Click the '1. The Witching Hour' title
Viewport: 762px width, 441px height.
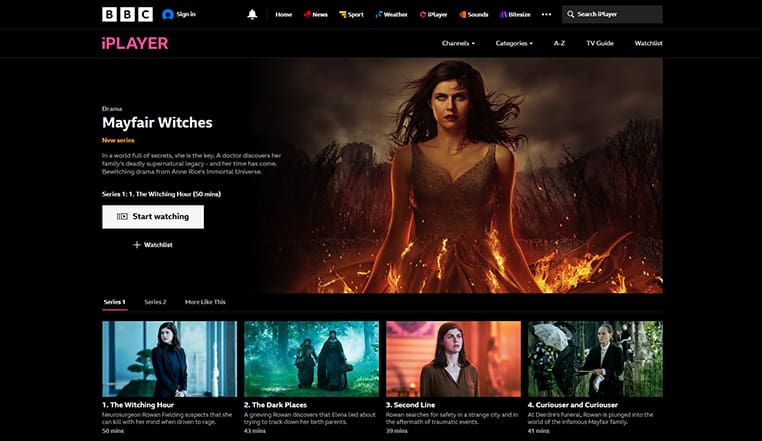coord(138,405)
